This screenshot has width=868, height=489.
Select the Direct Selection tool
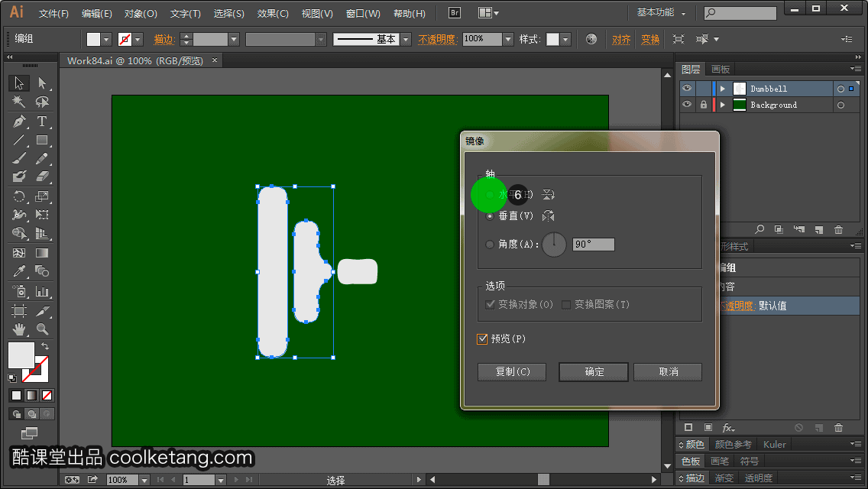(42, 83)
